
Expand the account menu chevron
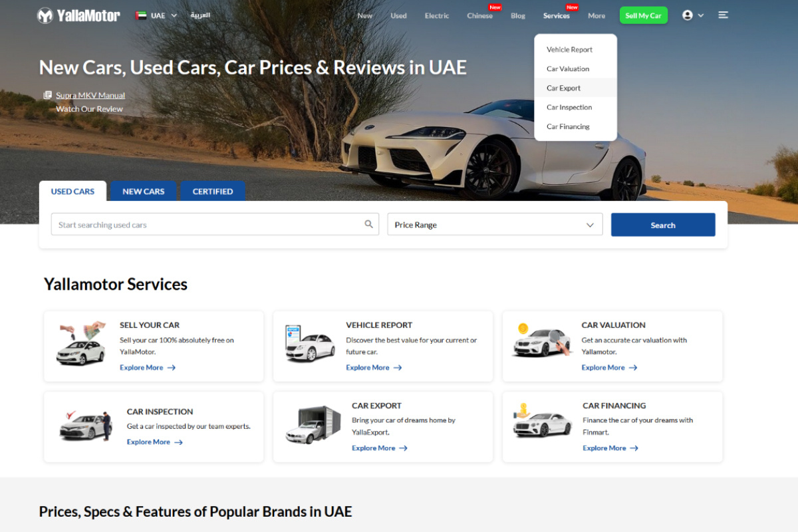(700, 15)
